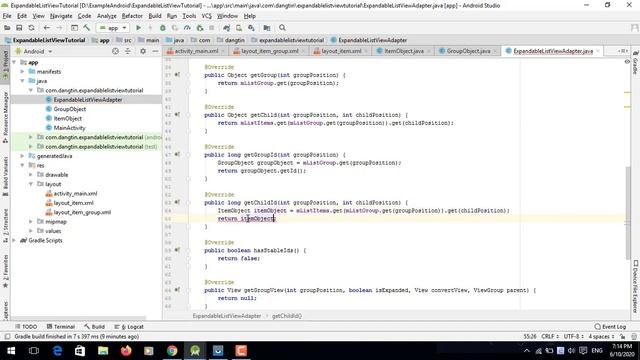Click the Back navigation arrow
The height and width of the screenshot is (360, 640).
[47, 28]
